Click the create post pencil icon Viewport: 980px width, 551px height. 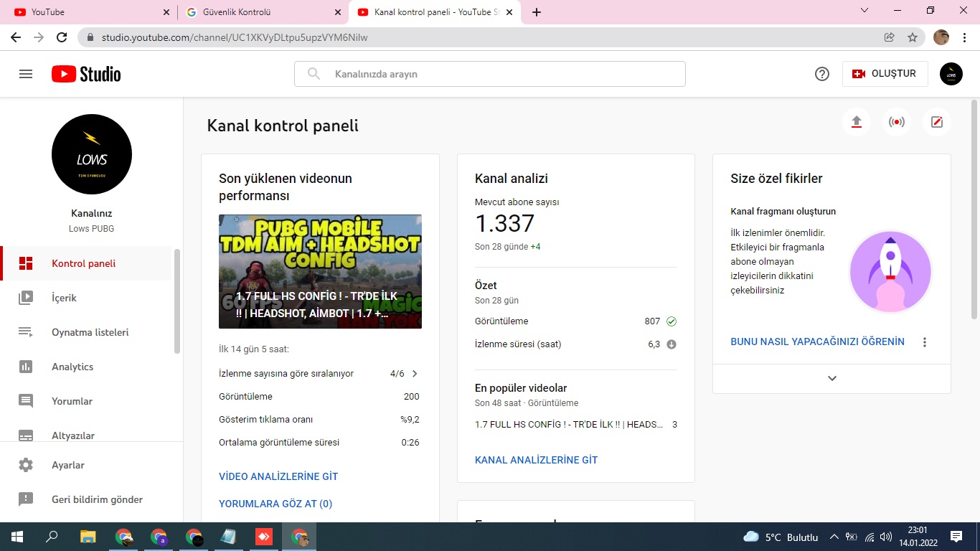pyautogui.click(x=936, y=122)
